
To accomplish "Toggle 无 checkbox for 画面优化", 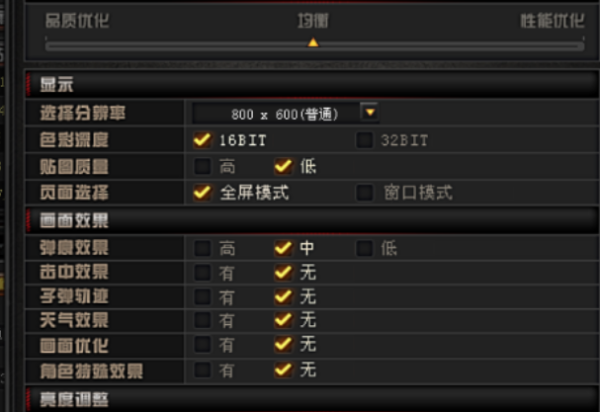I will pyautogui.click(x=283, y=344).
